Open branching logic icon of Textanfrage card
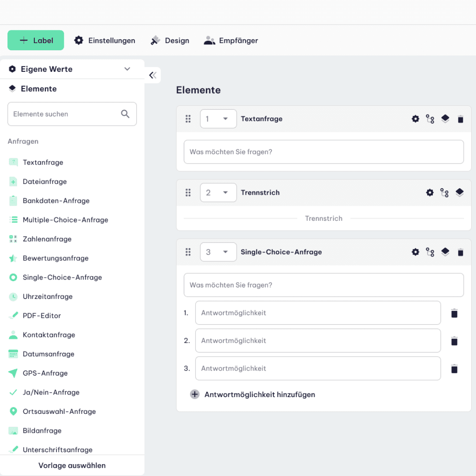The image size is (476, 476). pos(430,119)
